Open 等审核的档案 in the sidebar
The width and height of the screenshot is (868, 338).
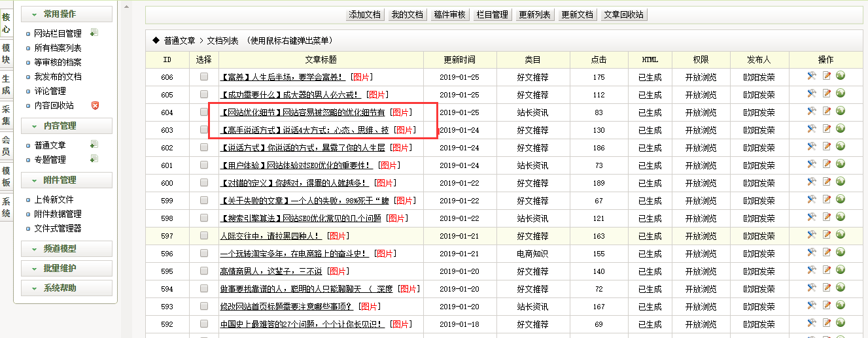(x=58, y=62)
